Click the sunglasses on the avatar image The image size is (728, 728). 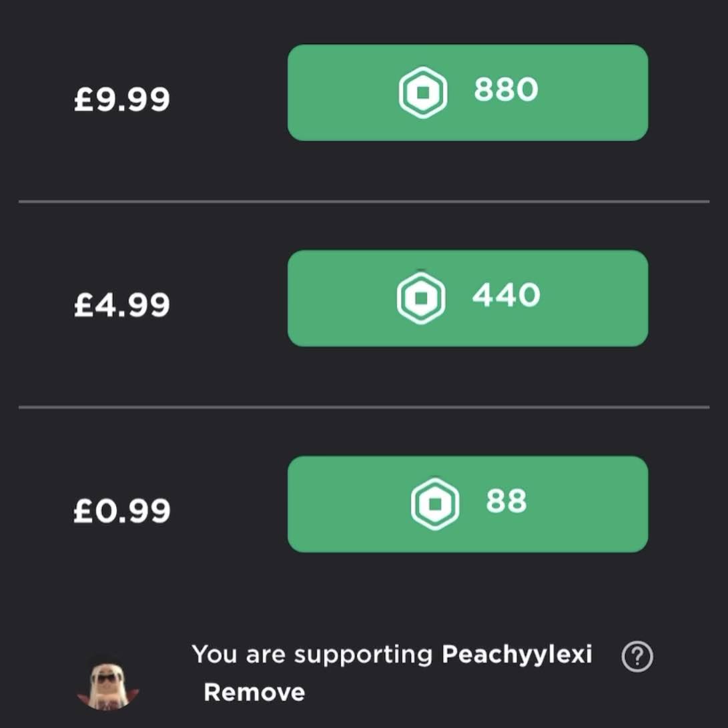[x=107, y=679]
